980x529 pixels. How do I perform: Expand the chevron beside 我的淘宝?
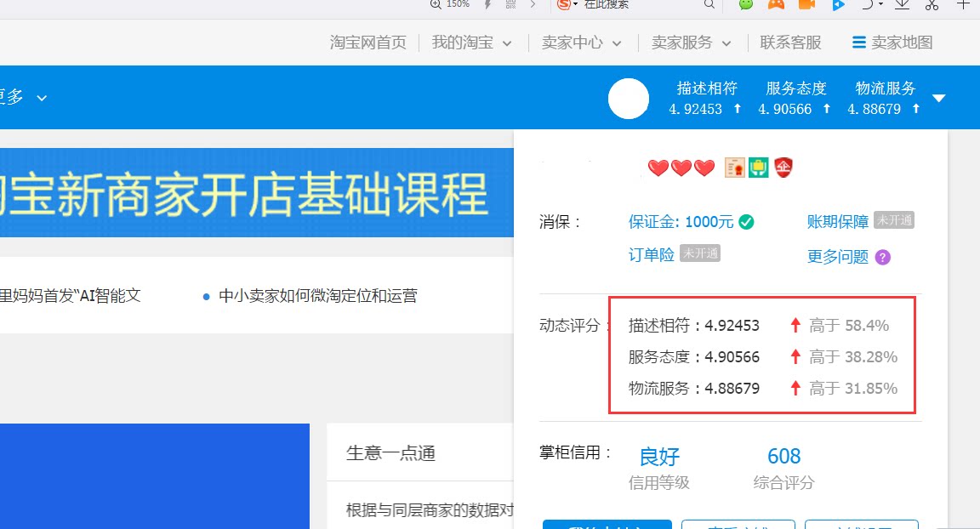pos(507,43)
